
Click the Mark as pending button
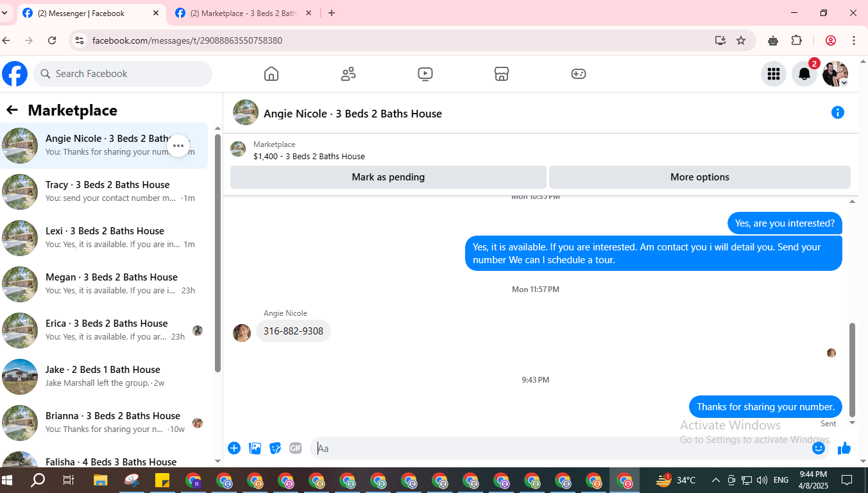(x=388, y=177)
